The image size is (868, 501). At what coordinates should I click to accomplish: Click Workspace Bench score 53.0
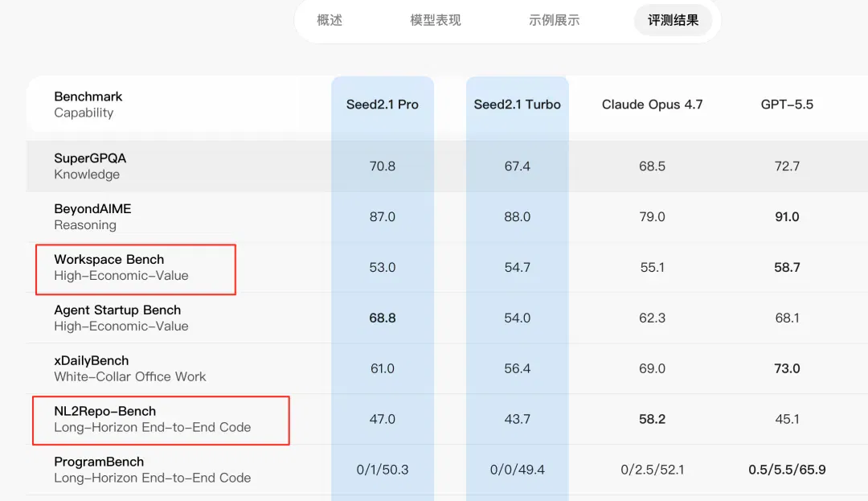pos(383,267)
